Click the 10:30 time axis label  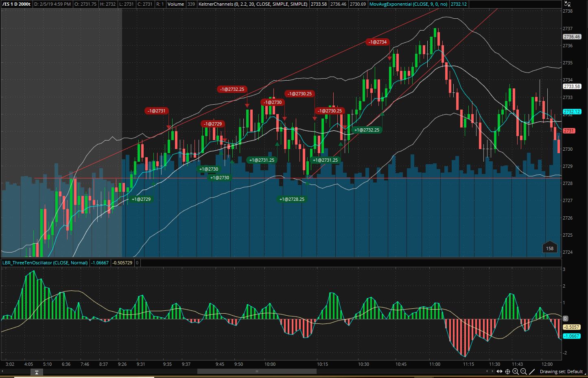[363, 364]
